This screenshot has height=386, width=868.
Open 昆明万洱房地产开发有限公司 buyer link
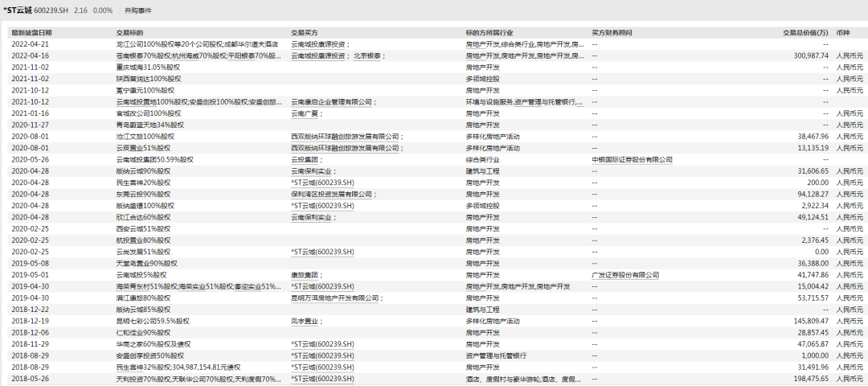click(x=335, y=298)
